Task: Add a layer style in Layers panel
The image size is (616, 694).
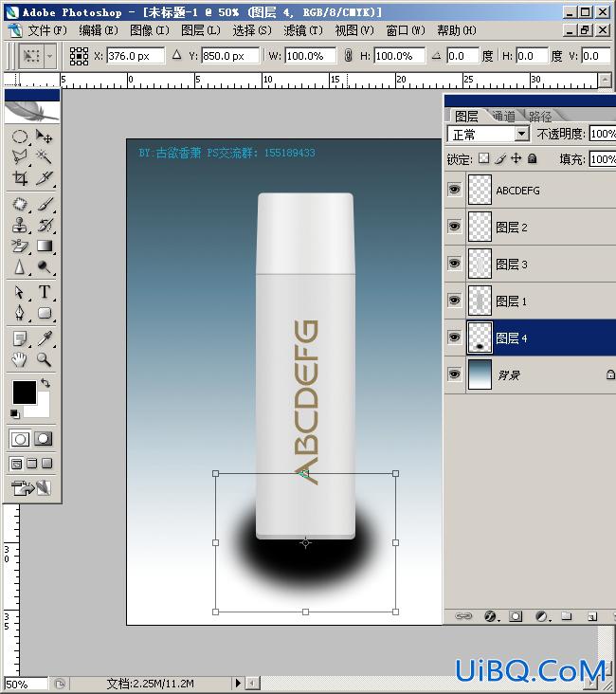Action: [490, 616]
